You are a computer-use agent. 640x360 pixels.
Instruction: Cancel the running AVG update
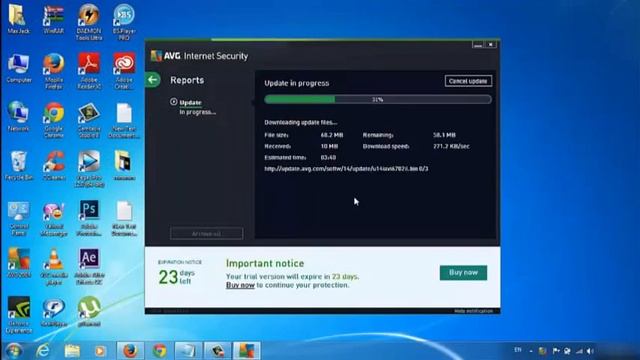click(x=468, y=81)
